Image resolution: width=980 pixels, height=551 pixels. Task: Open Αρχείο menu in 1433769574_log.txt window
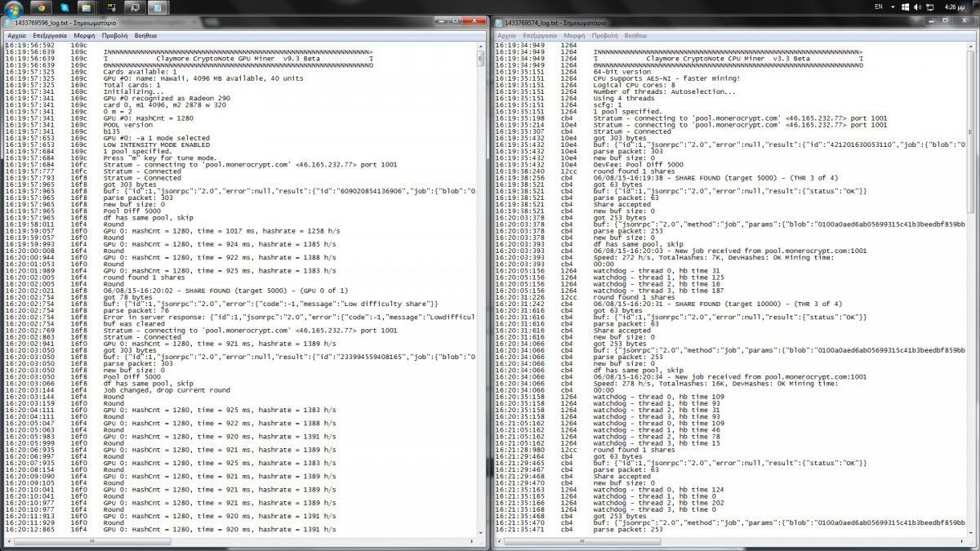click(x=506, y=36)
